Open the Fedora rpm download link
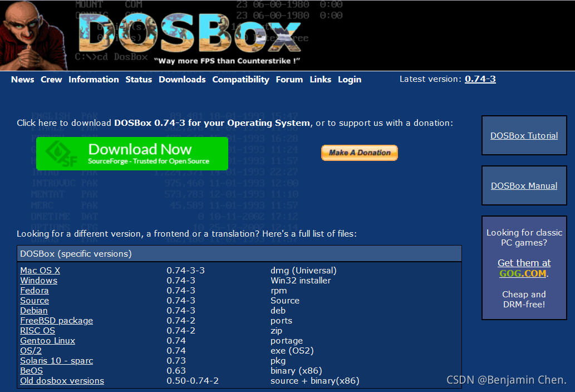Image resolution: width=575 pixels, height=392 pixels. (34, 291)
